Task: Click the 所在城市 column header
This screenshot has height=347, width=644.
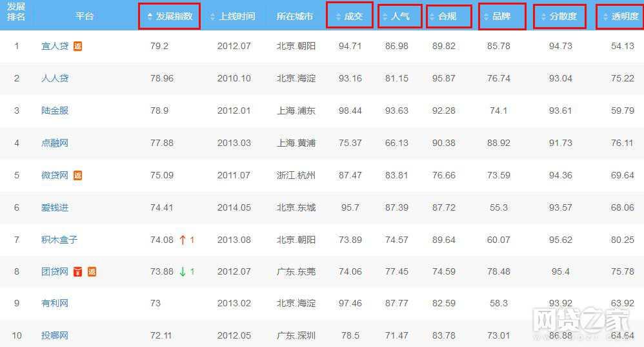Action: point(295,16)
